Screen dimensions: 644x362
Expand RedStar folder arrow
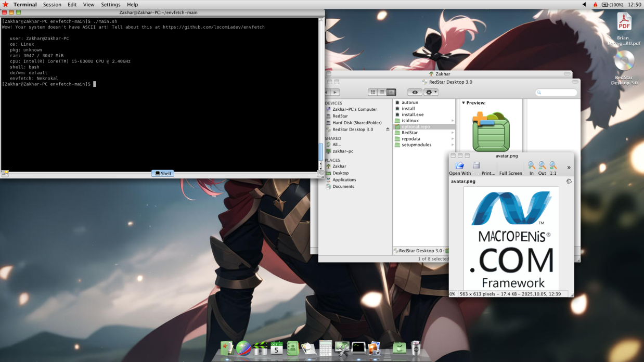pos(453,133)
